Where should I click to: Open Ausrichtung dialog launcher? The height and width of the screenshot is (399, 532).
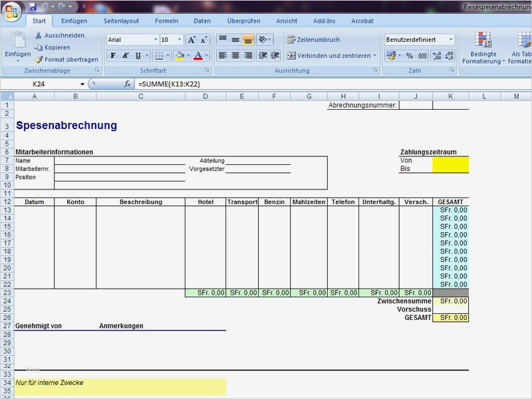pyautogui.click(x=375, y=70)
